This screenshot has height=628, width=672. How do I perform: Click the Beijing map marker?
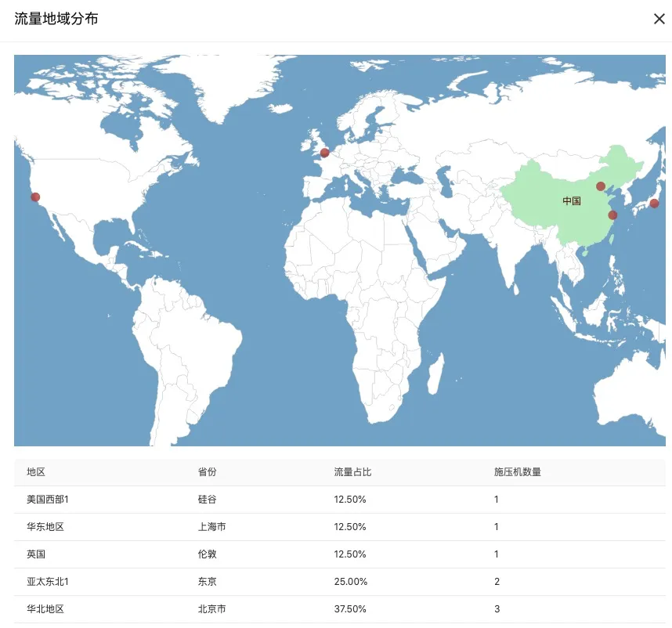(601, 186)
